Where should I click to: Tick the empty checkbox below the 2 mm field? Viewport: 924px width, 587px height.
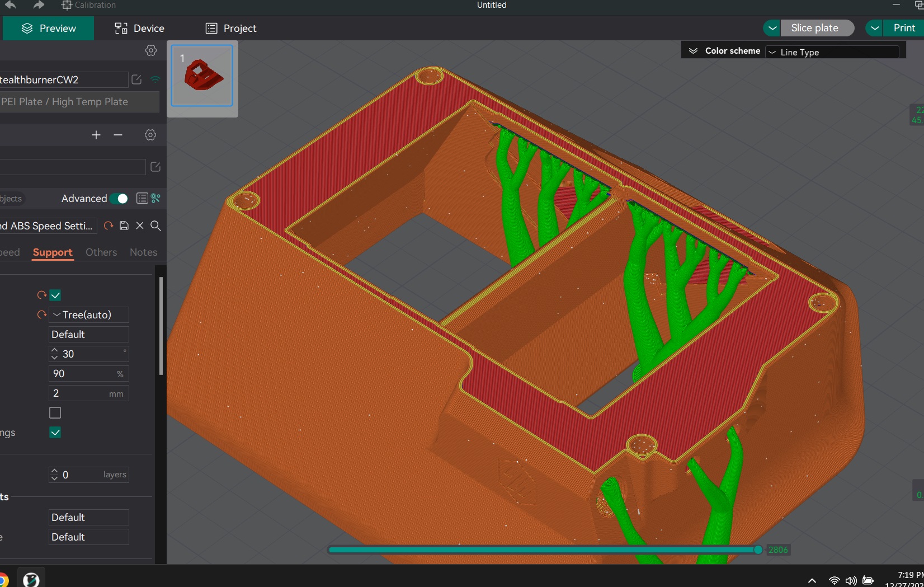55,413
